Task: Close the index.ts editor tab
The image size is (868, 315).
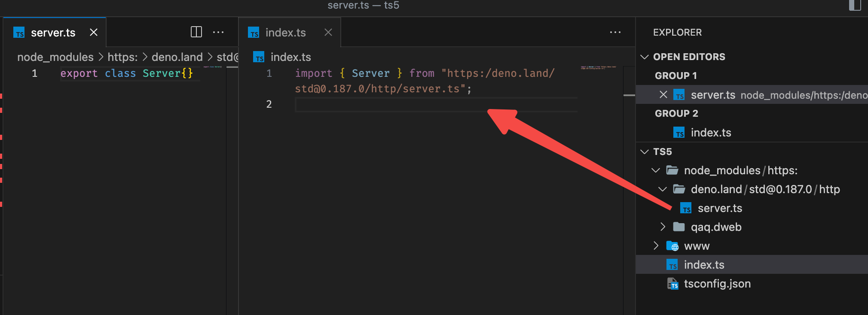Action: (x=328, y=32)
